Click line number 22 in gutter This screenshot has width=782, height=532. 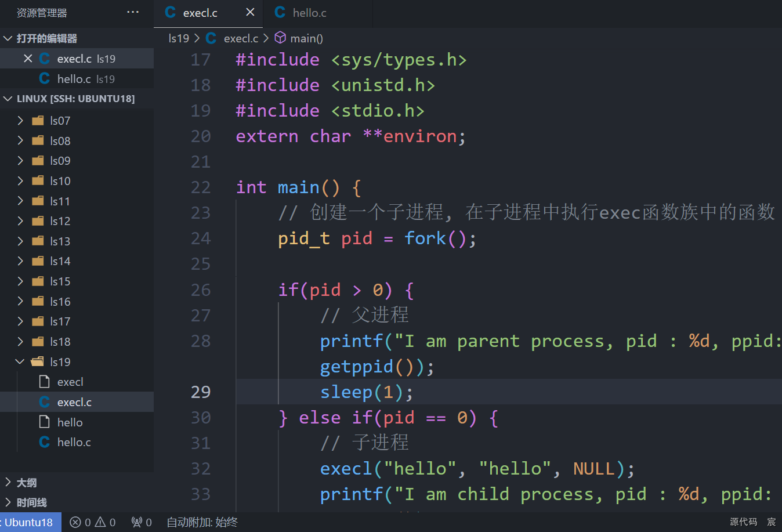[201, 187]
